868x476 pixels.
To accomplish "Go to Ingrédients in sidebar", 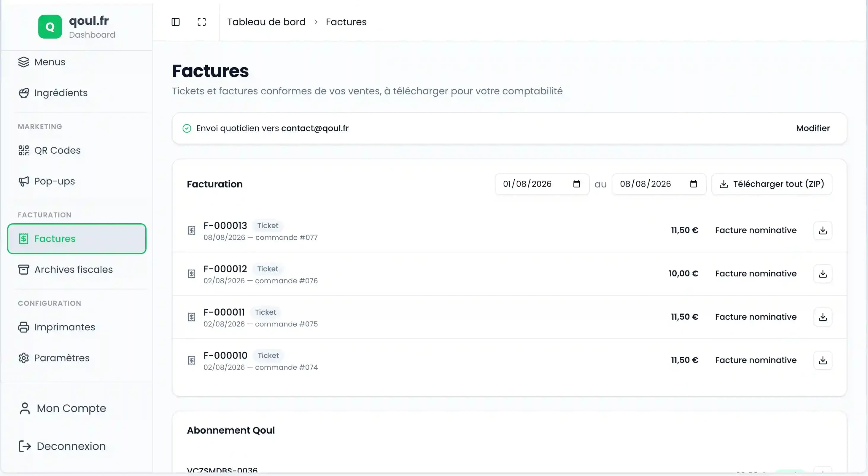I will tap(77, 93).
